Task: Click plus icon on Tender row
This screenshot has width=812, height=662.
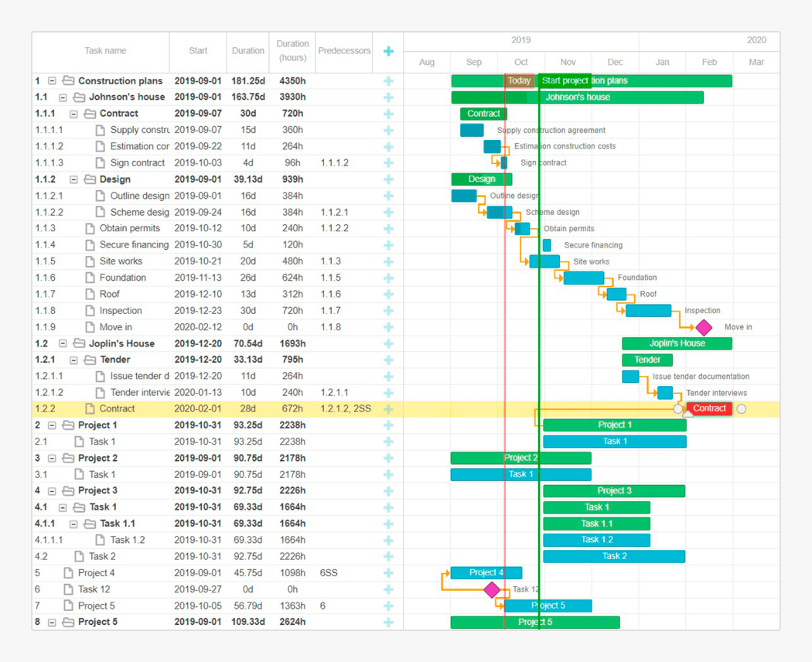Action: coord(388,360)
